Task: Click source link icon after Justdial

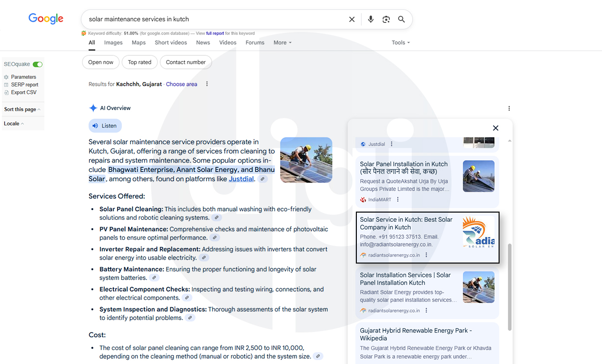Action: [263, 179]
